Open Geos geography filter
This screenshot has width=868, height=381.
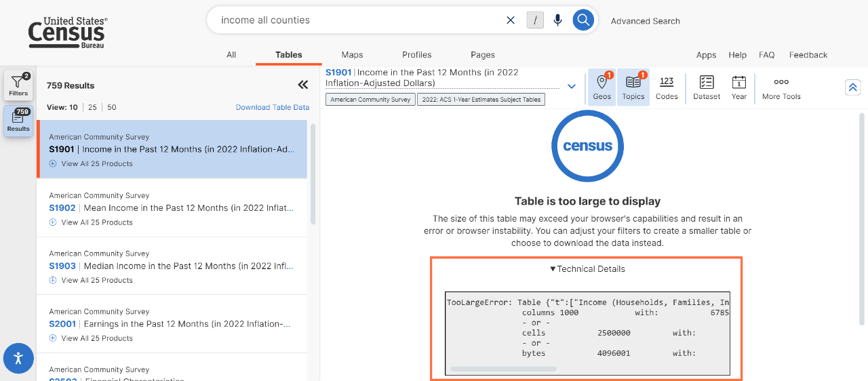click(x=601, y=87)
